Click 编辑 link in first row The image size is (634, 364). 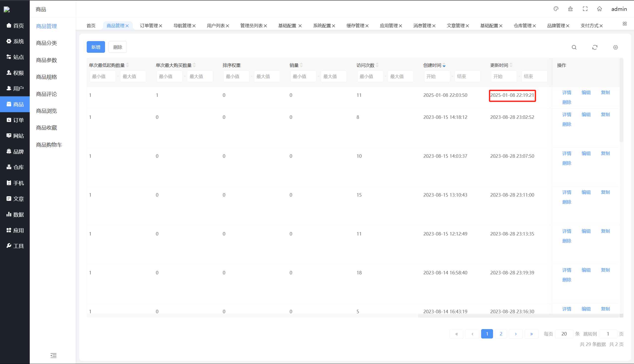(x=586, y=93)
